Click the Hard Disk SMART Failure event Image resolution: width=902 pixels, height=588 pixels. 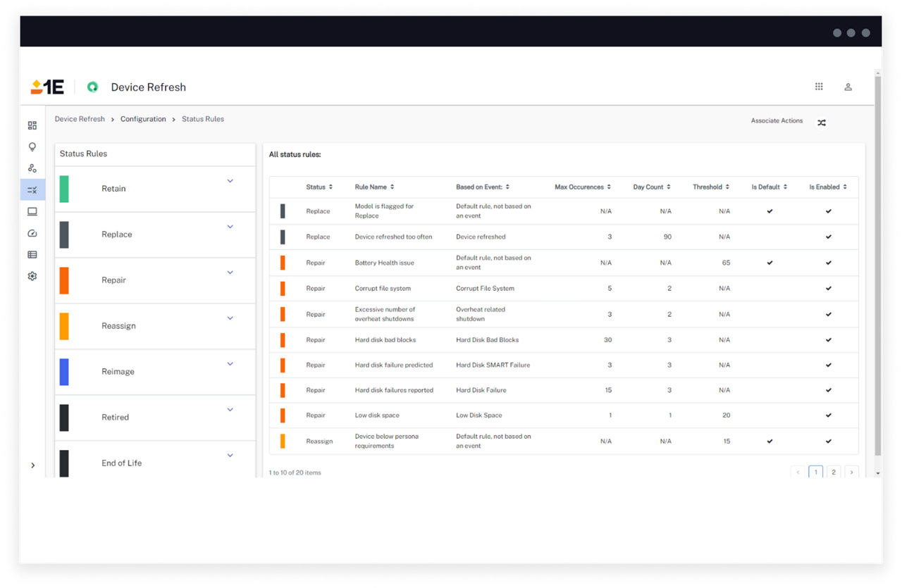point(493,365)
